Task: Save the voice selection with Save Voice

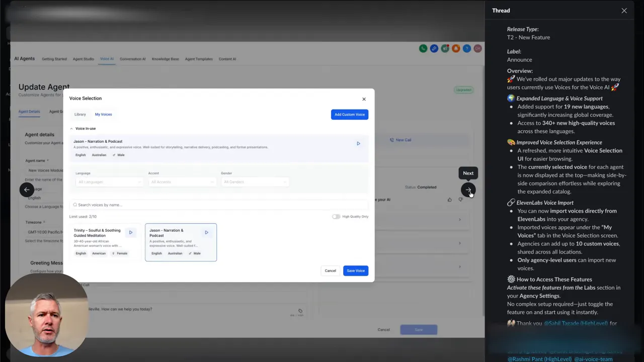Action: 355,270
